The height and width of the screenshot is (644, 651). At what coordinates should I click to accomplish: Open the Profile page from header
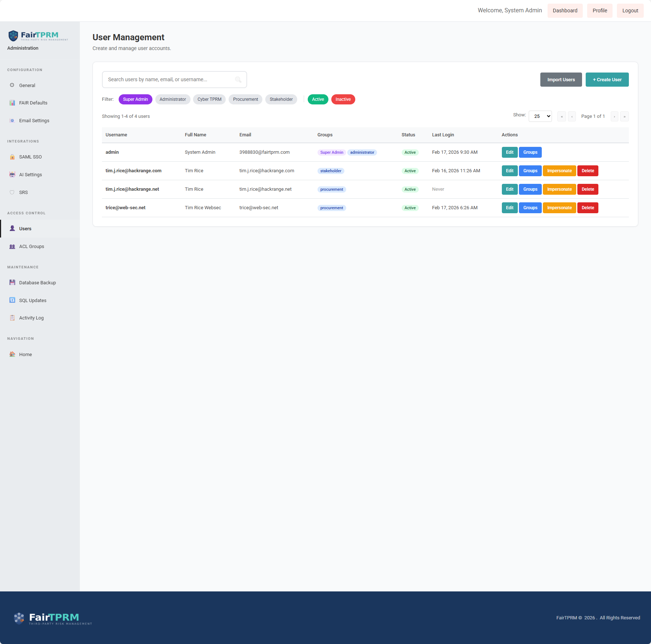(599, 11)
